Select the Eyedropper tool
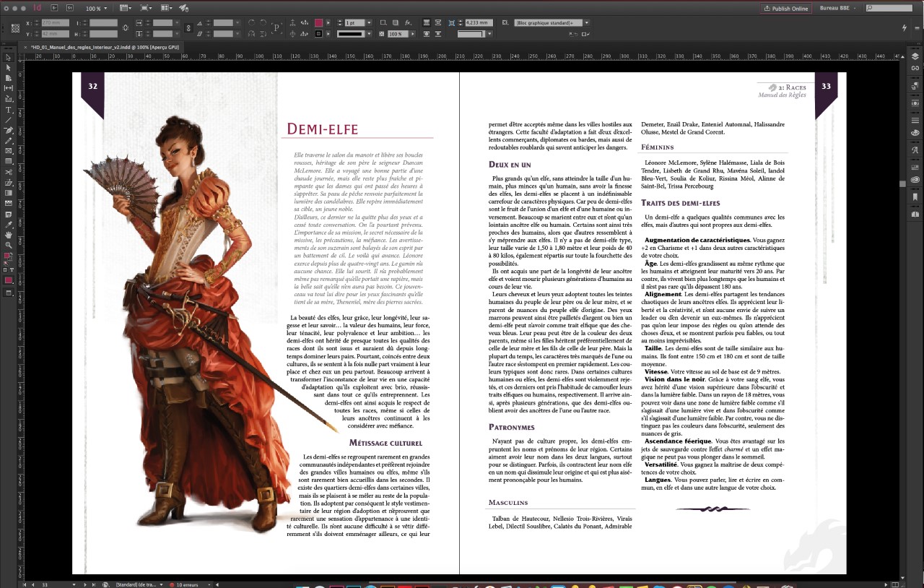924x588 pixels. click(x=9, y=224)
